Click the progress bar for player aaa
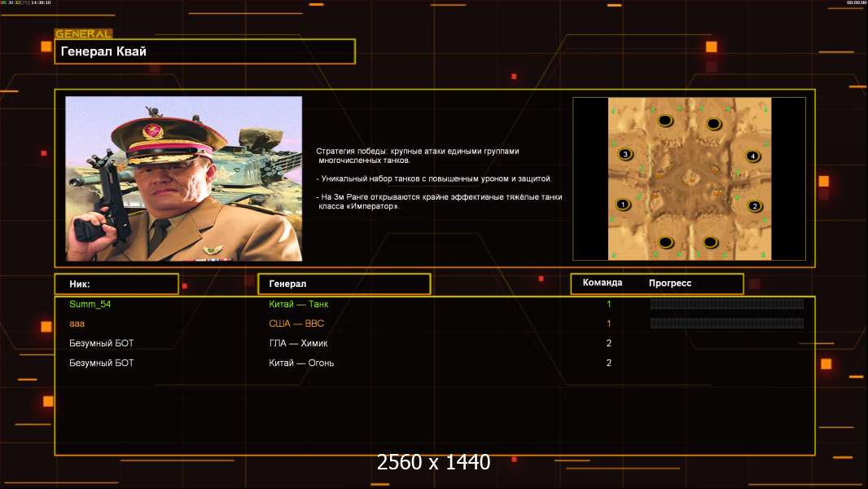This screenshot has width=868, height=489. pos(726,324)
